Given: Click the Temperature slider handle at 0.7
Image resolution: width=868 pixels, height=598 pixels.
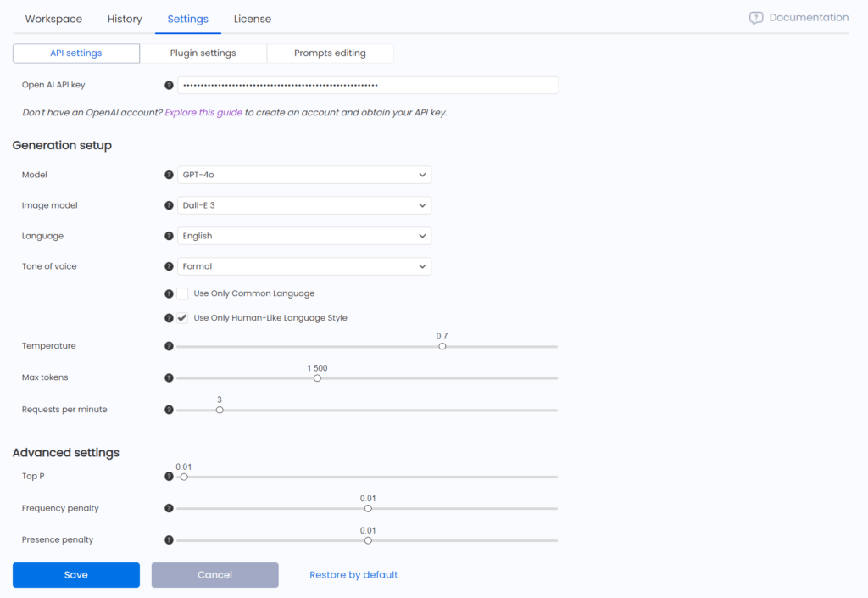Looking at the screenshot, I should click(442, 347).
